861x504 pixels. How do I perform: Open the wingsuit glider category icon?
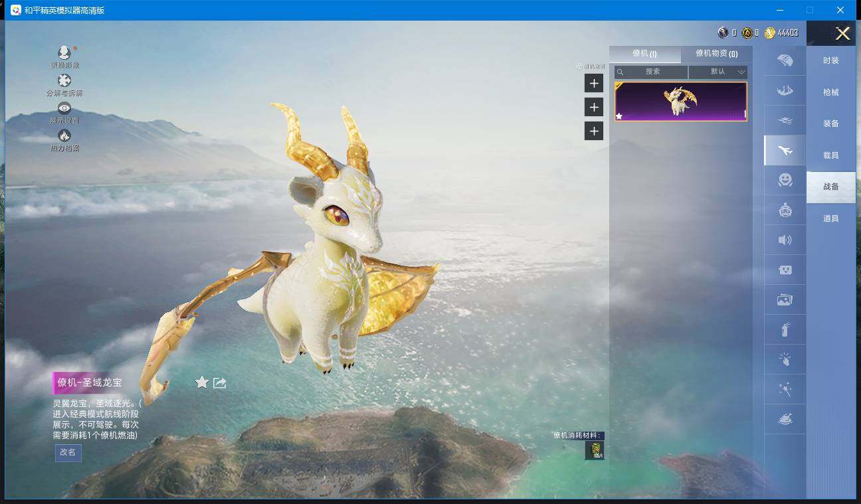pos(785,90)
